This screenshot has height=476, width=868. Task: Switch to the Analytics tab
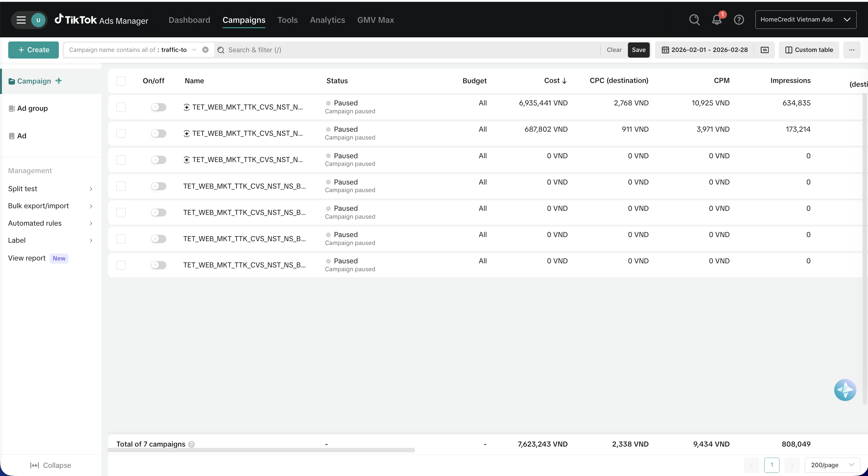coord(327,20)
